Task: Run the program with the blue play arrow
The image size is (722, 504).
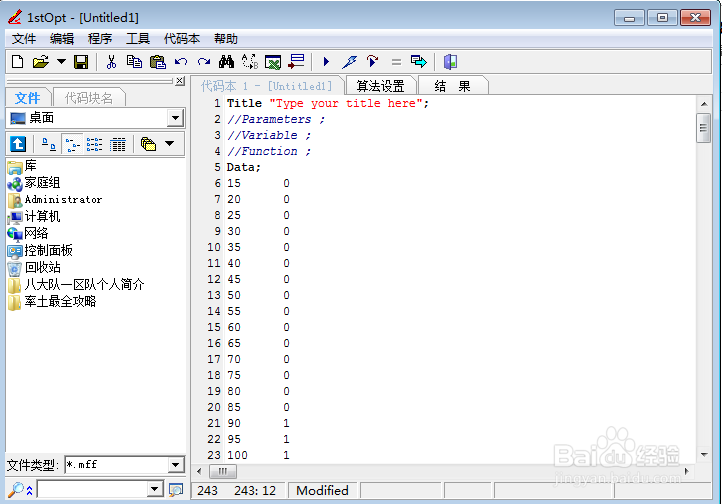Action: click(x=326, y=61)
